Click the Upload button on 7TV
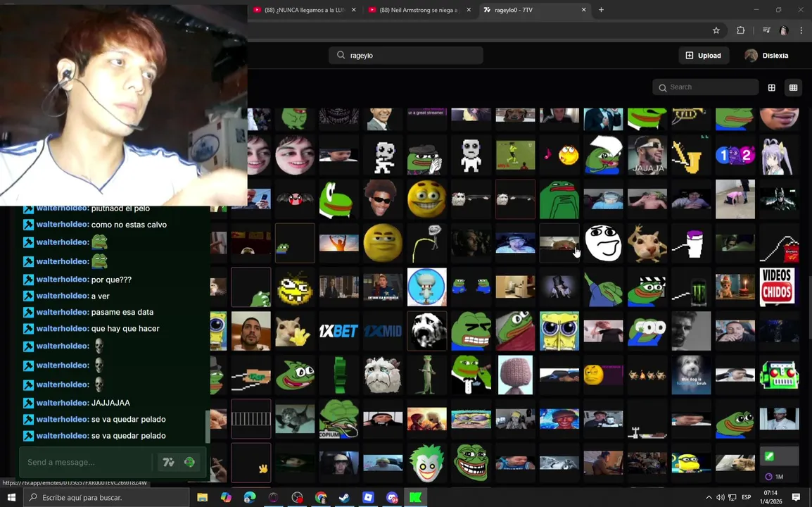This screenshot has width=812, height=507. [703, 56]
